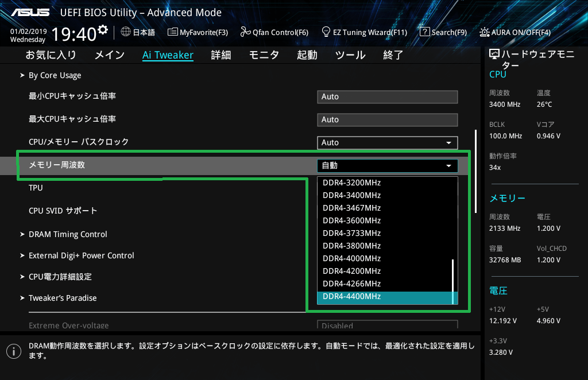Click the 0.946 V core voltage
588x380 pixels.
(x=548, y=136)
